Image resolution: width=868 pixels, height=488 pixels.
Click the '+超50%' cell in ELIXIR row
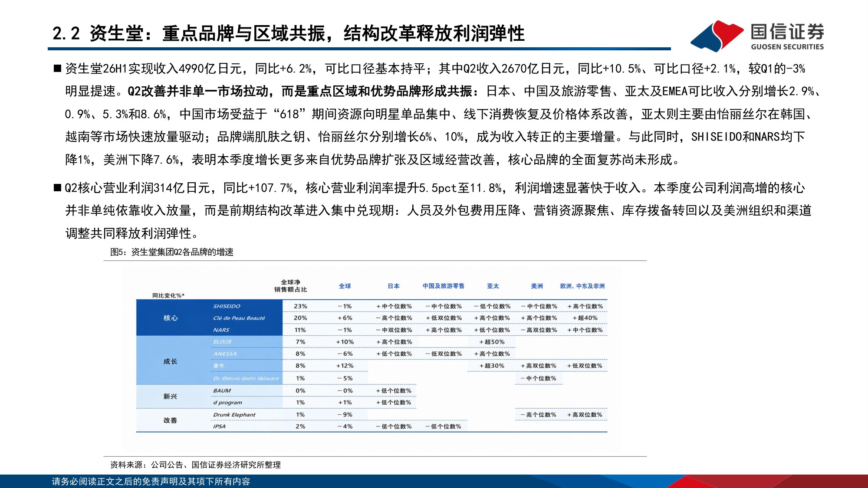click(492, 342)
